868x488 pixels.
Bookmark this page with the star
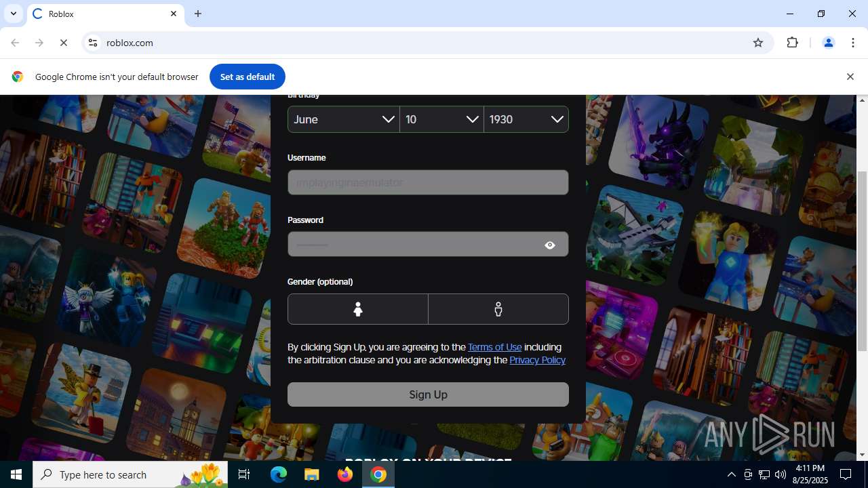pos(758,43)
